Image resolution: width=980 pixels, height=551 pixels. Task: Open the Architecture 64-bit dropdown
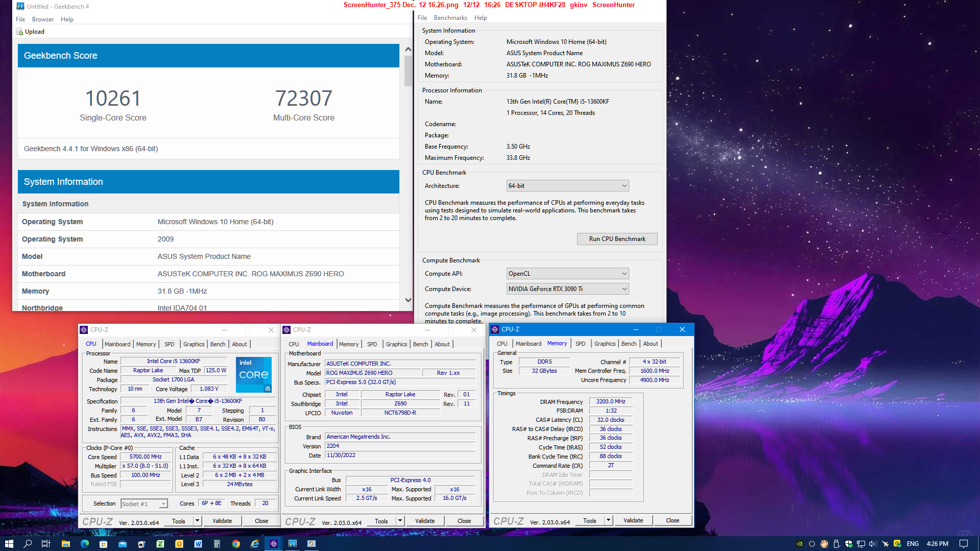click(567, 186)
